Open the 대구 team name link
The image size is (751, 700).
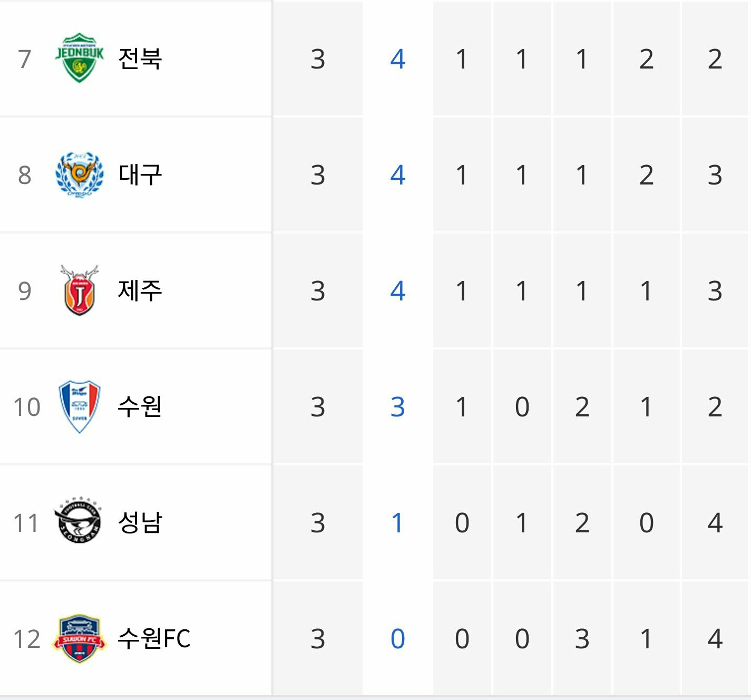[x=140, y=174]
